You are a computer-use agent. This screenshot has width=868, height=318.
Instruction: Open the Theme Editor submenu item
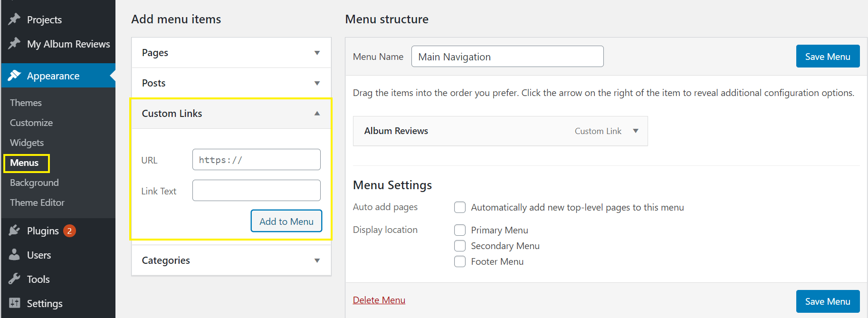point(37,202)
